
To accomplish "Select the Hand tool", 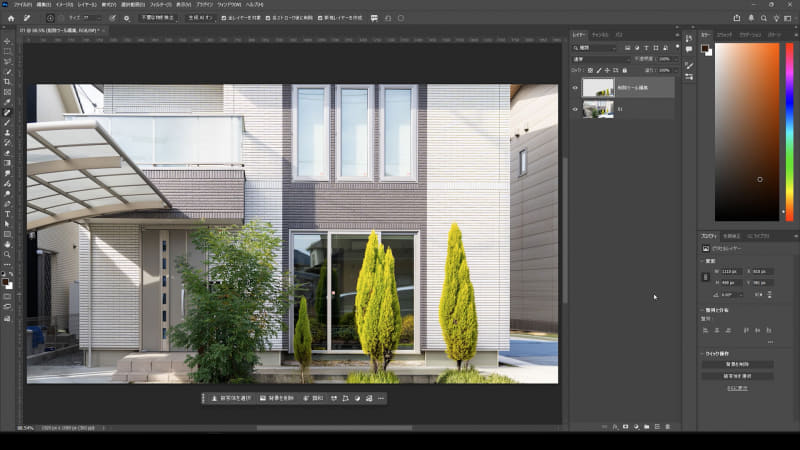I will pyautogui.click(x=7, y=245).
